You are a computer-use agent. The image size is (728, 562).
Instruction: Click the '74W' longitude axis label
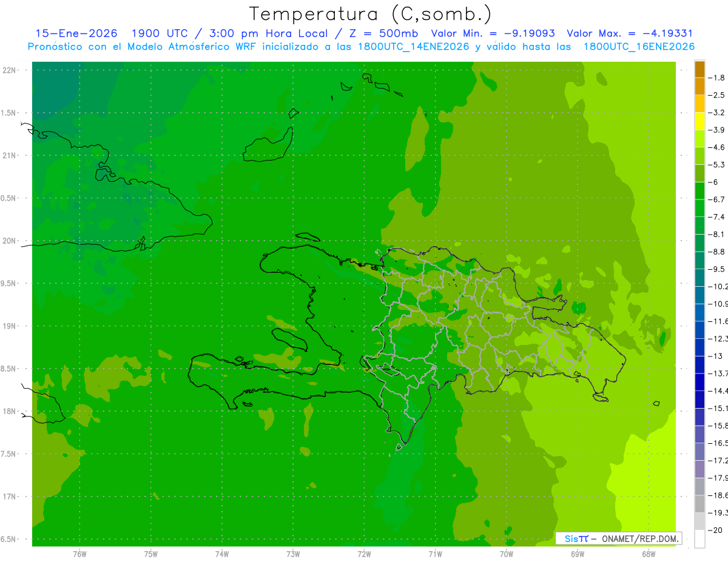coord(222,554)
